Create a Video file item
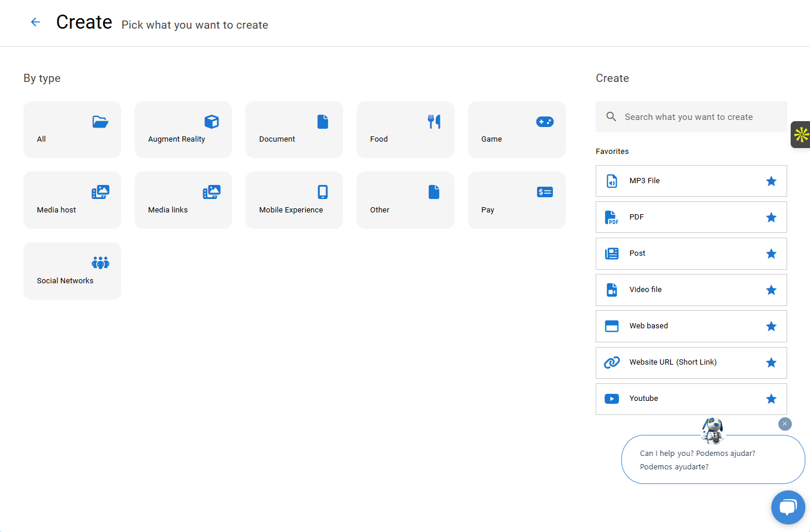This screenshot has width=810, height=532. 646,290
